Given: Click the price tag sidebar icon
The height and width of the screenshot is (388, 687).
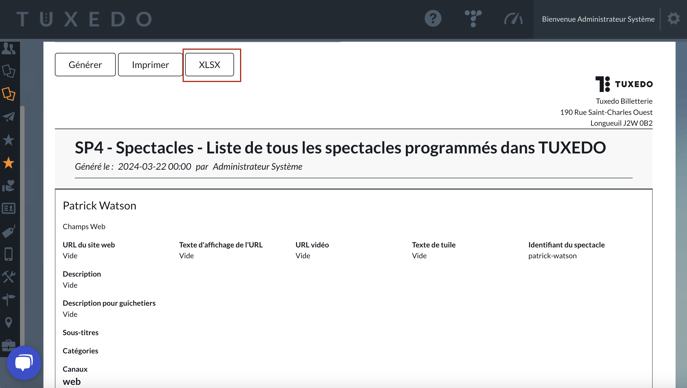Looking at the screenshot, I should 8,231.
